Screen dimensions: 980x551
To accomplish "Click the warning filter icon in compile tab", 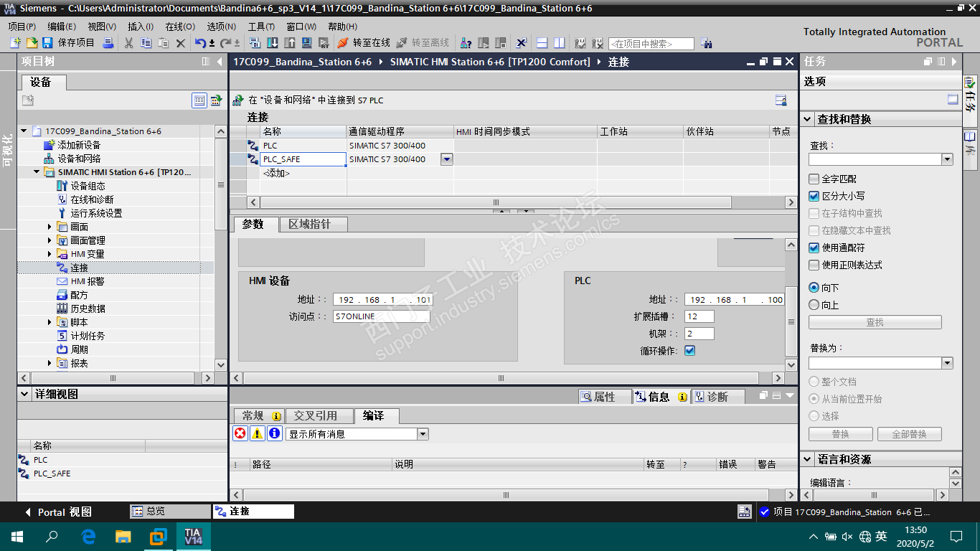I will coord(258,433).
